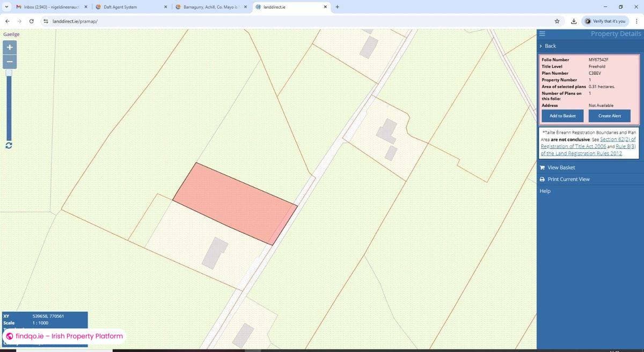
Task: Click the printer icon beside Print Current View
Action: pyautogui.click(x=542, y=179)
